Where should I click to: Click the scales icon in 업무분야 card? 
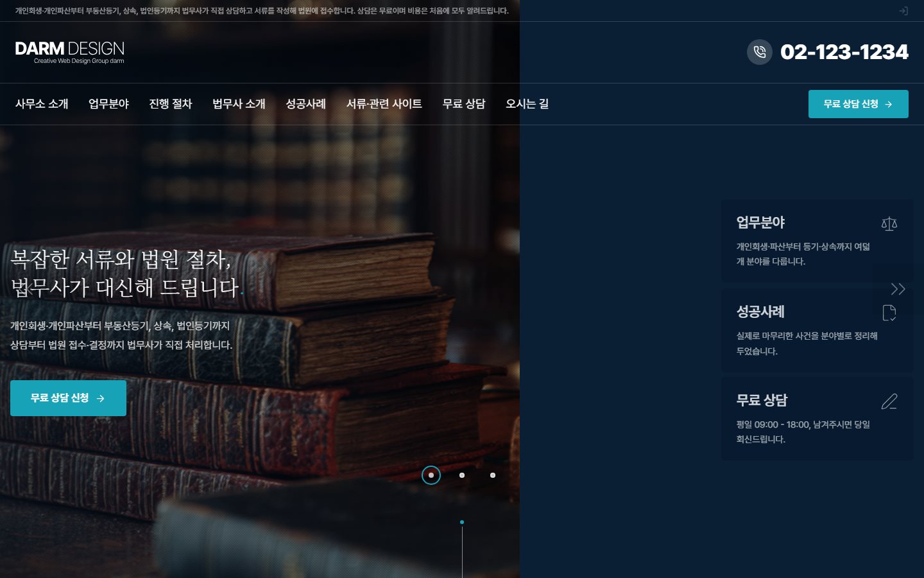889,223
